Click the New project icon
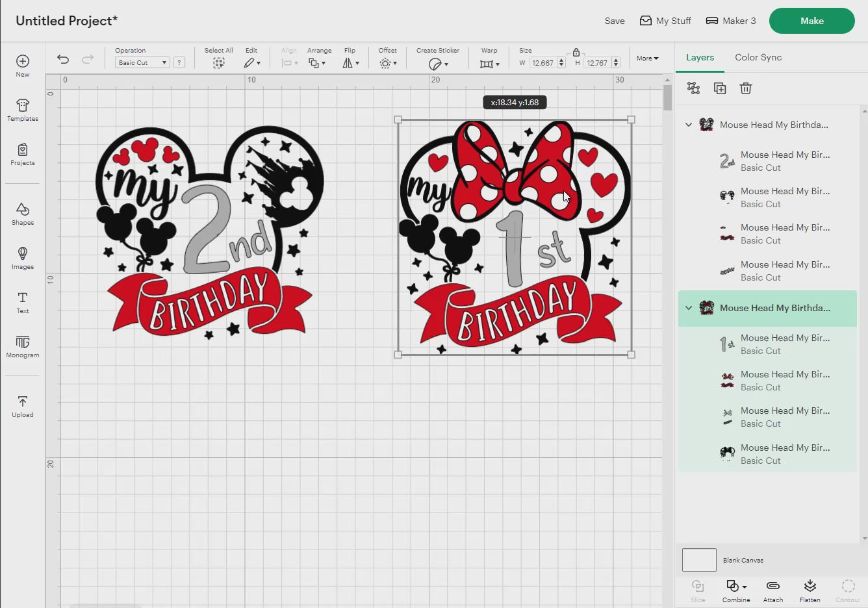This screenshot has height=608, width=868. [x=23, y=61]
